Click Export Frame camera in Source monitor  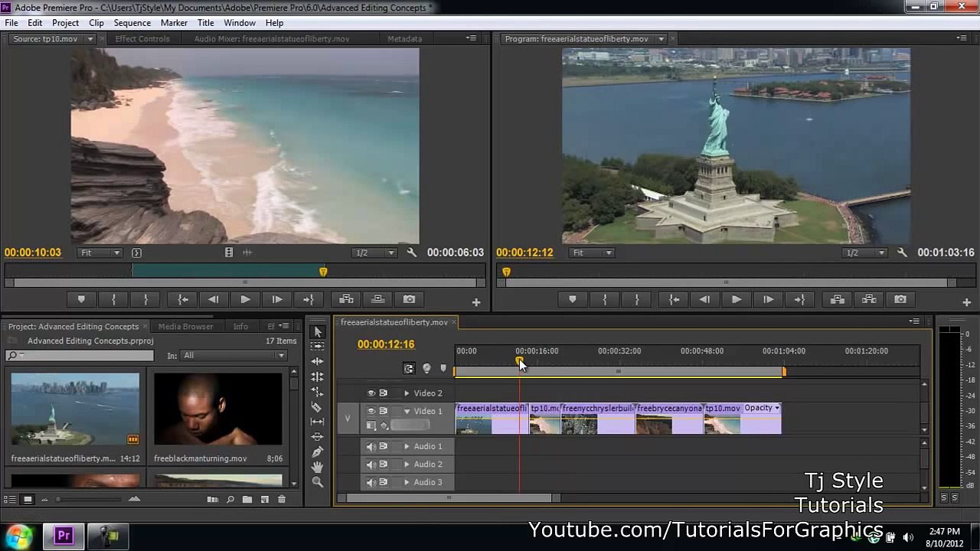(x=410, y=299)
